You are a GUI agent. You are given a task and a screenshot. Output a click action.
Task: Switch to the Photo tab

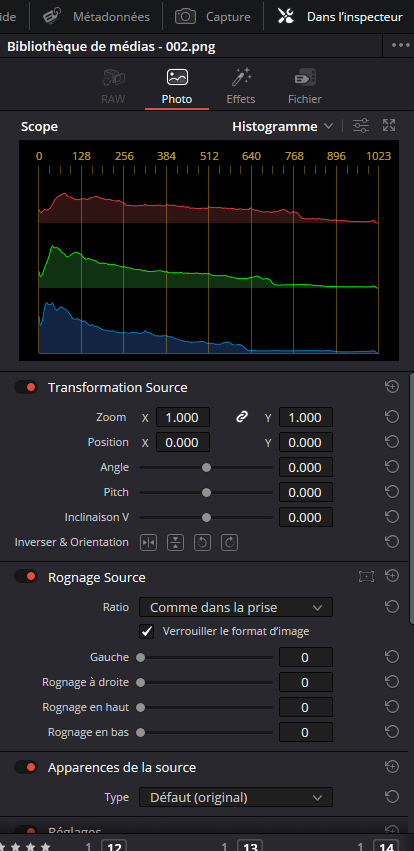(177, 87)
